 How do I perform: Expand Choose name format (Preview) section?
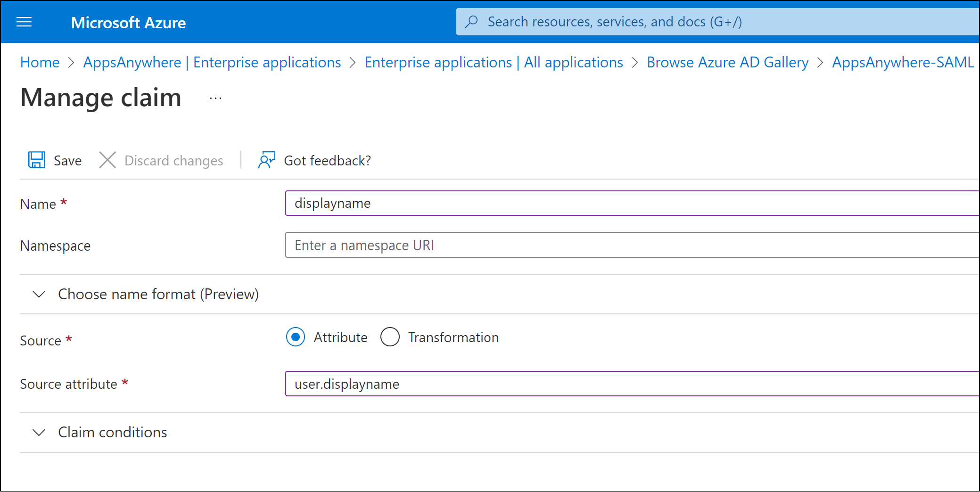click(158, 294)
